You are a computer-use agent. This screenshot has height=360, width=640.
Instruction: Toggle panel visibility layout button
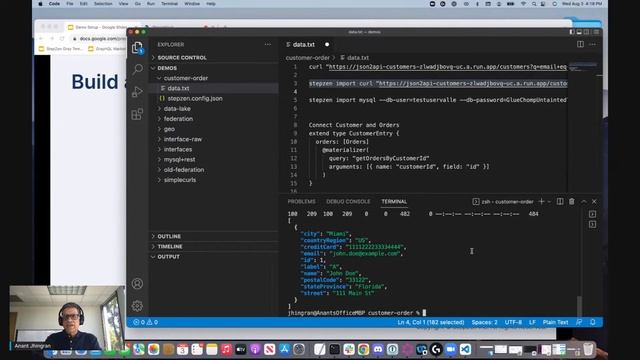point(579,32)
